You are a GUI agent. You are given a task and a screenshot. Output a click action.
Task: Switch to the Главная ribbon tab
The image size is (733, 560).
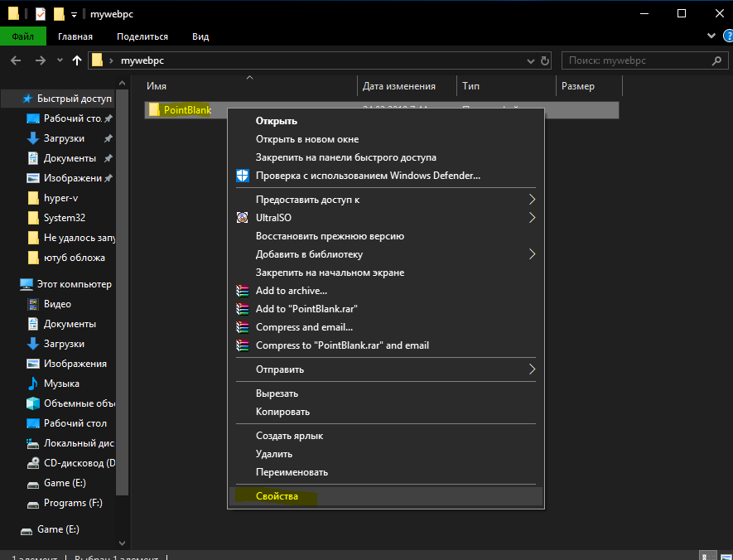point(75,36)
